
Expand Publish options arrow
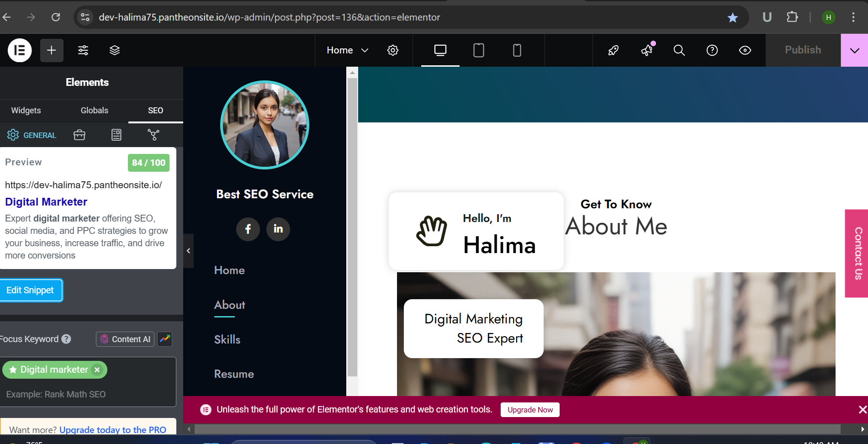tap(854, 50)
